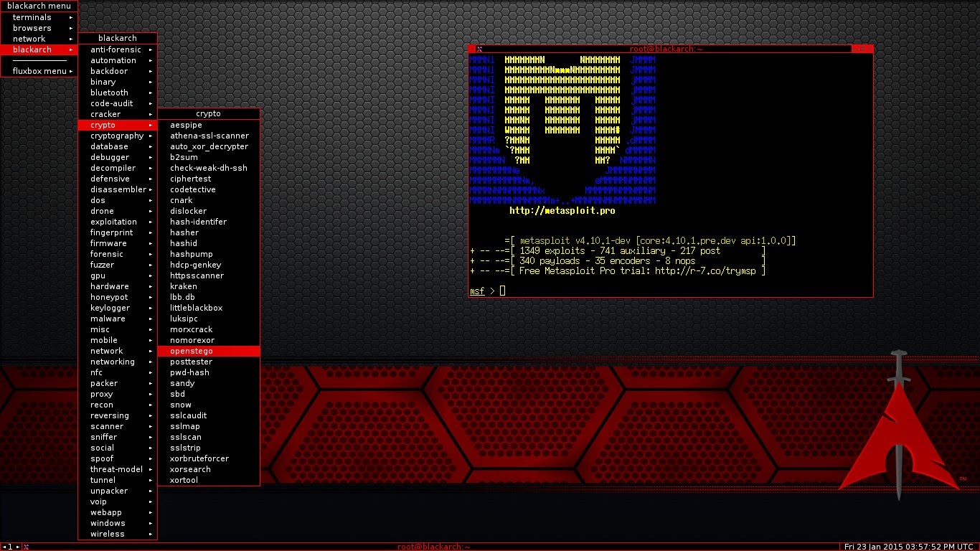Expand the backdoor category
The width and height of the screenshot is (980, 551).
(x=118, y=71)
